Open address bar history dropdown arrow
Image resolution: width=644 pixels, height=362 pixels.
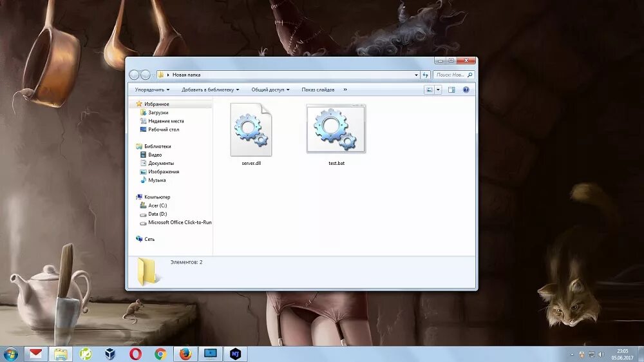pos(416,75)
